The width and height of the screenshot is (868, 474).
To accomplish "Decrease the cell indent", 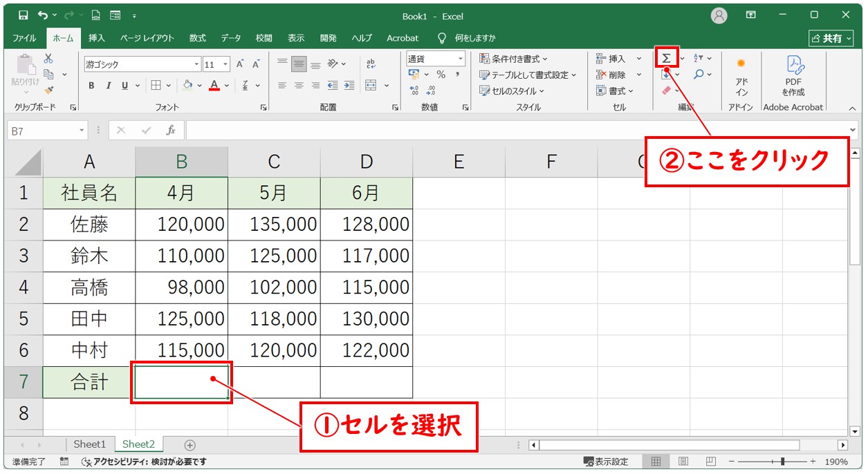I will (x=332, y=86).
